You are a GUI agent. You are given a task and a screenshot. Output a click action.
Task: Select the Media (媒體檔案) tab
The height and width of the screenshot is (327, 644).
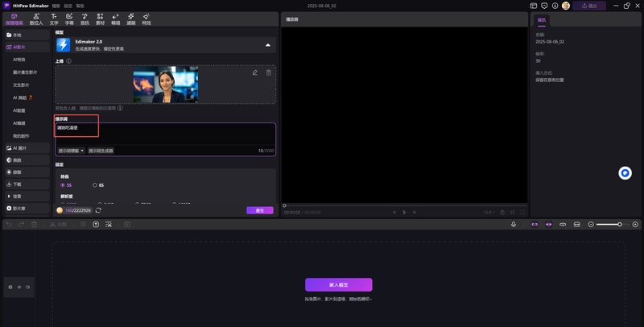(14, 19)
